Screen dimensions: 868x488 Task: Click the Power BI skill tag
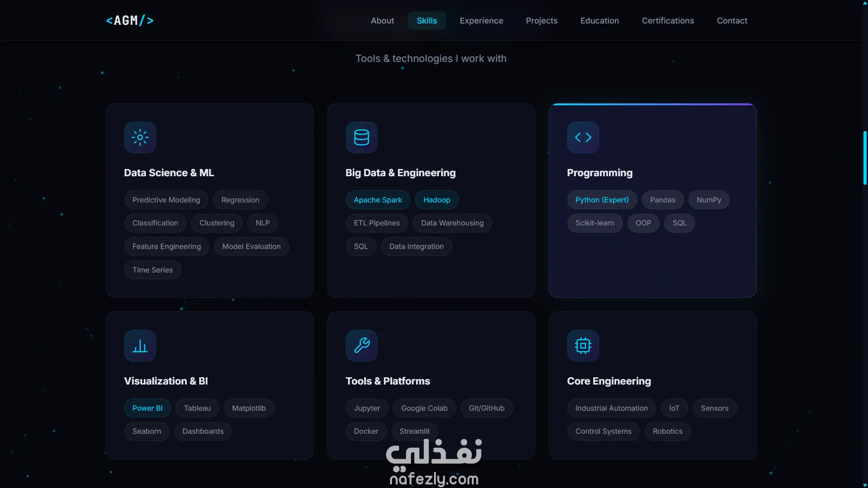pos(147,408)
